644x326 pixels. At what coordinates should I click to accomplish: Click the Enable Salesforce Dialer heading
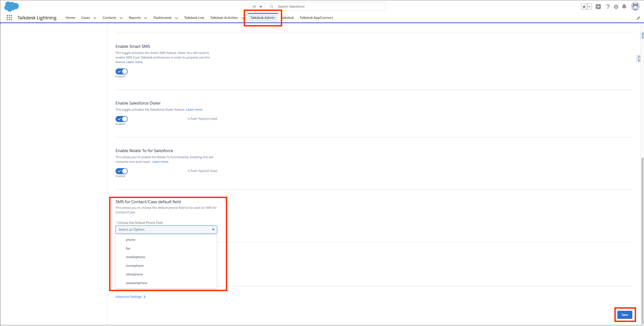138,103
